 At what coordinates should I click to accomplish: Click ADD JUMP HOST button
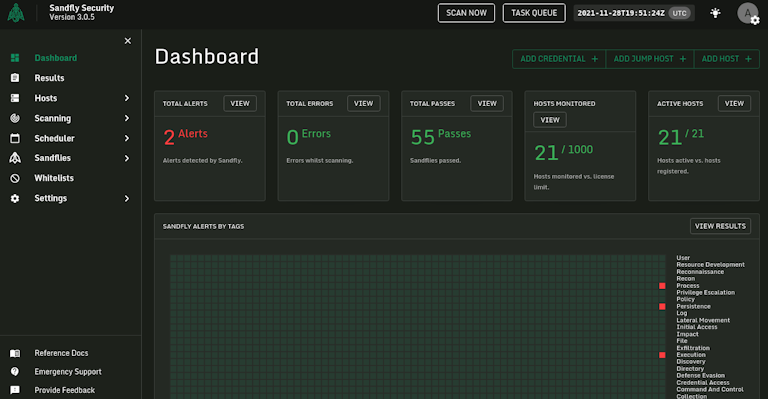click(x=650, y=59)
